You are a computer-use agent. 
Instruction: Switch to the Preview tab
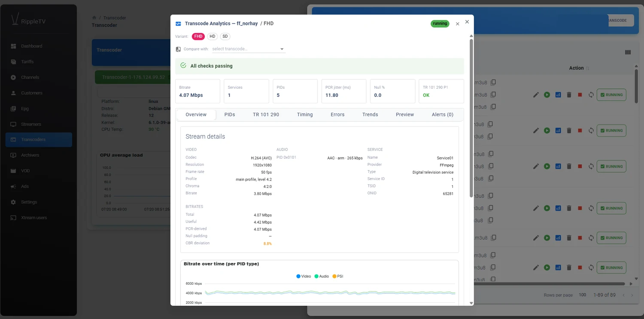pyautogui.click(x=405, y=114)
